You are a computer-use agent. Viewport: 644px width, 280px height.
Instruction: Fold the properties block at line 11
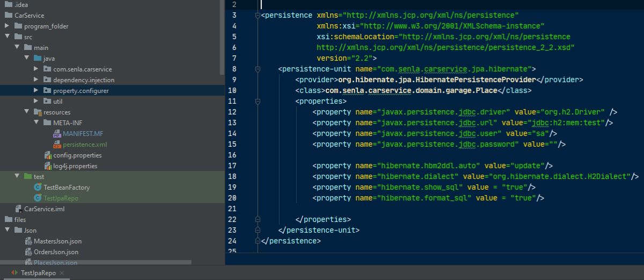coord(258,101)
